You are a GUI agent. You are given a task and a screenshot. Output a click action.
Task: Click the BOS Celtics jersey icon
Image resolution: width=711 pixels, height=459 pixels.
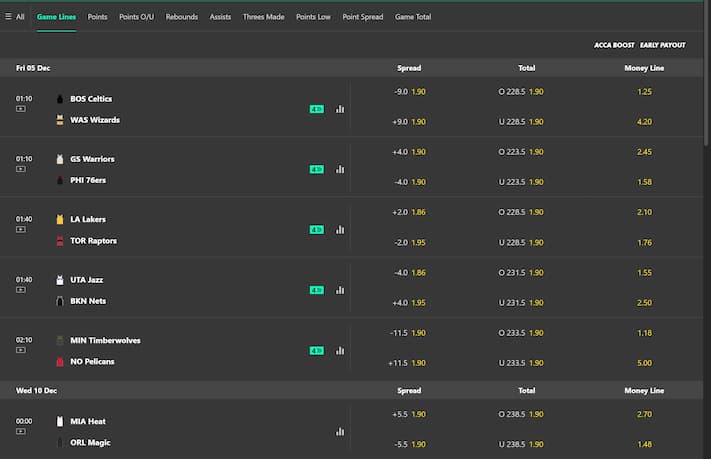[x=60, y=99]
